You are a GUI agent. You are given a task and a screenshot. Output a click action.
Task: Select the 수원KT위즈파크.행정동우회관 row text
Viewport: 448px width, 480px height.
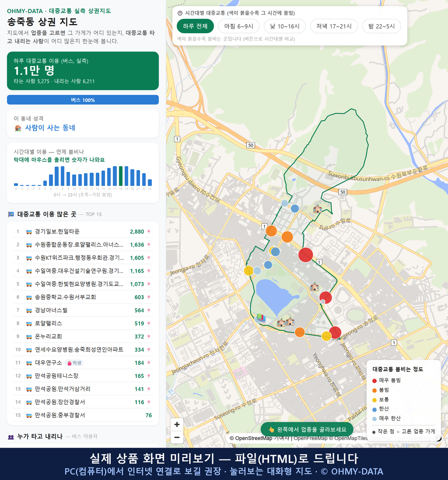[79, 258]
